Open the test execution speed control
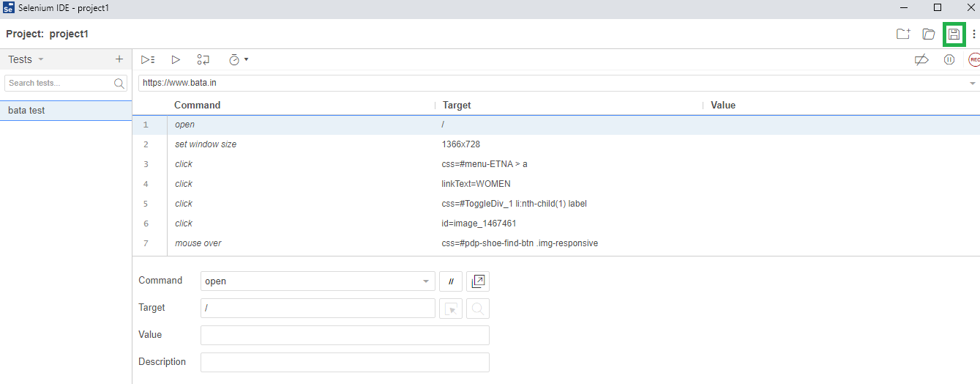Image resolution: width=980 pixels, height=384 pixels. [x=238, y=59]
